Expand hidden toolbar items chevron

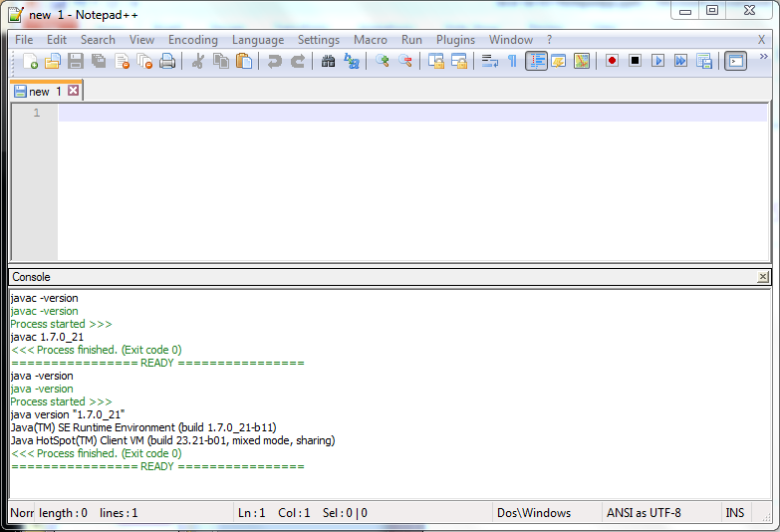click(764, 56)
